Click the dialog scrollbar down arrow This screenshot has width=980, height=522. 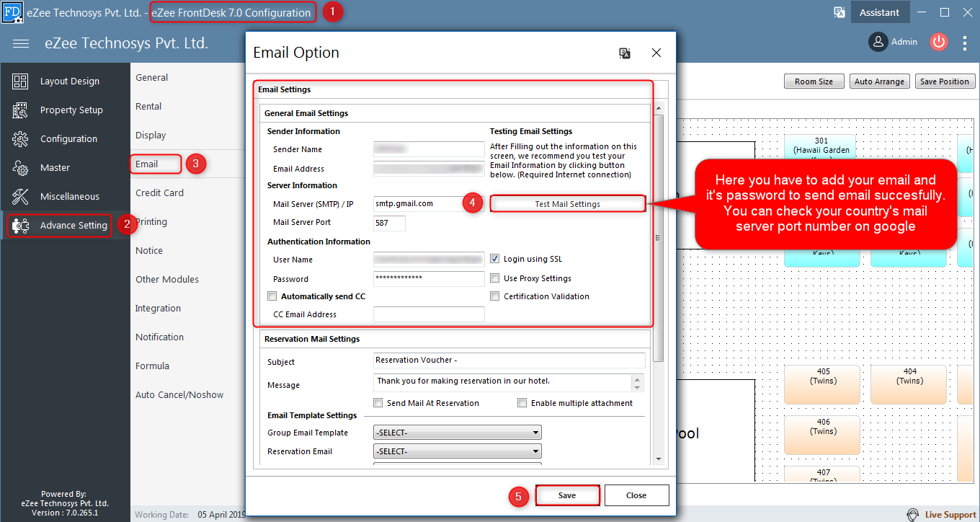pos(659,459)
